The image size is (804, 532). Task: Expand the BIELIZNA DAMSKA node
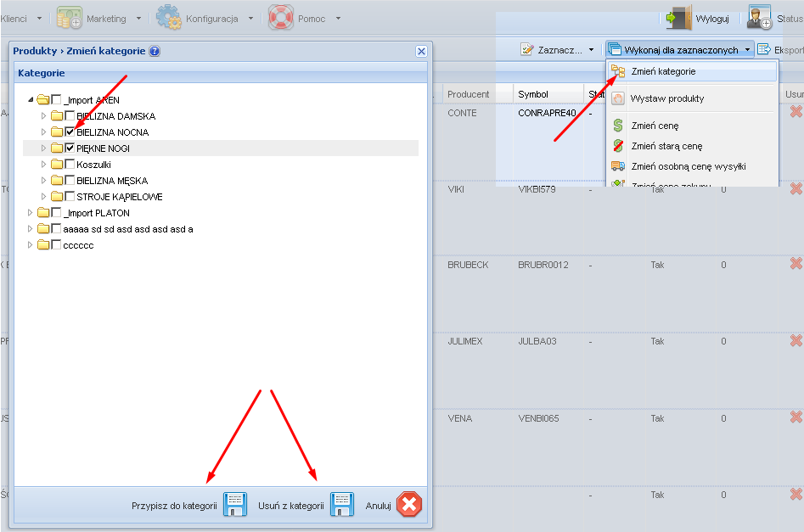click(x=43, y=116)
